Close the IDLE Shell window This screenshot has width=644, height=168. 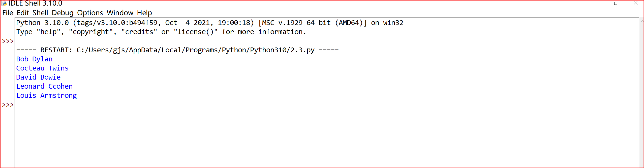click(x=635, y=3)
